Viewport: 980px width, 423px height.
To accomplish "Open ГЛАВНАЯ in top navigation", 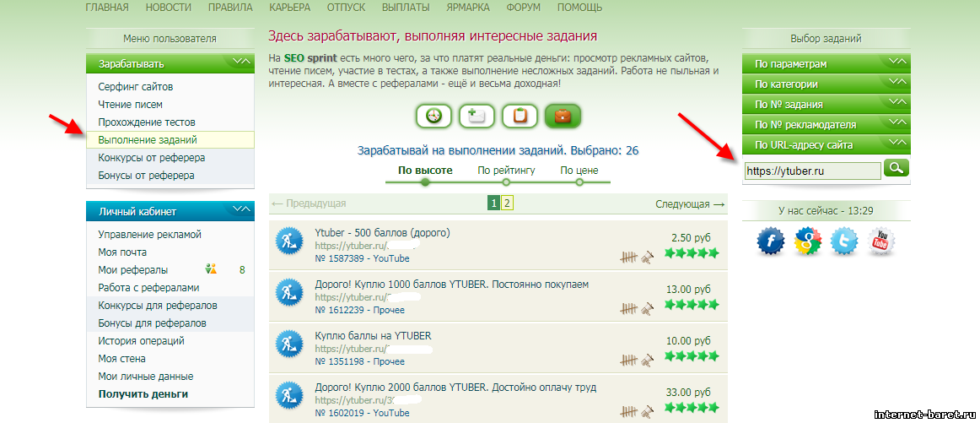I will coord(107,8).
